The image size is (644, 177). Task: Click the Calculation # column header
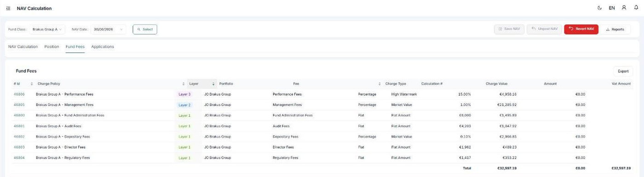(x=432, y=84)
